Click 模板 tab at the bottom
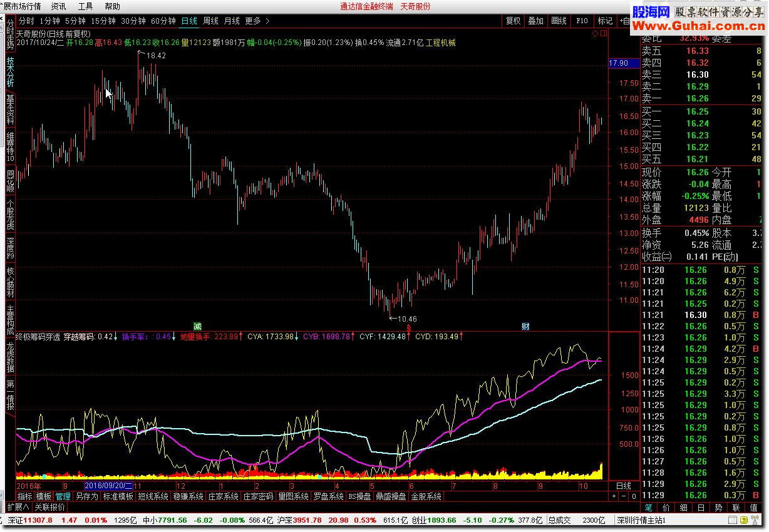769x532 pixels. 44,496
